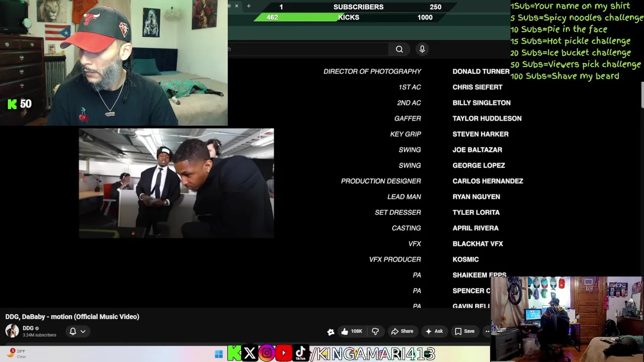Open the weather widget showing 29°F
Screen dimensions: 644x362
coord(15,354)
